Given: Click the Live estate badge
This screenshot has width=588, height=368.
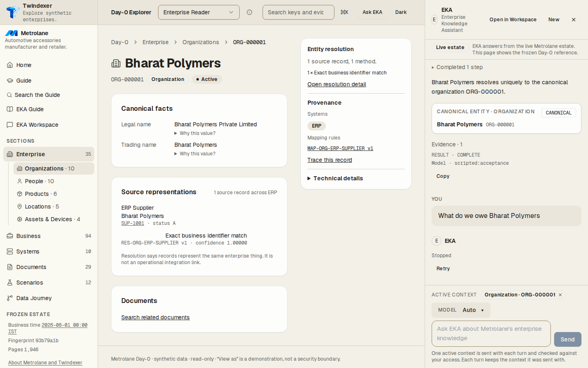Looking at the screenshot, I should (450, 47).
